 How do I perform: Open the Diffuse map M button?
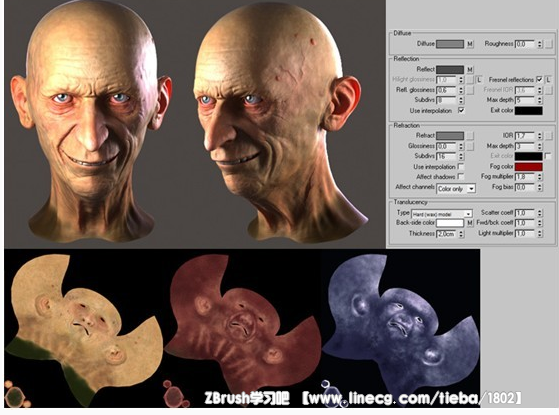(x=470, y=44)
